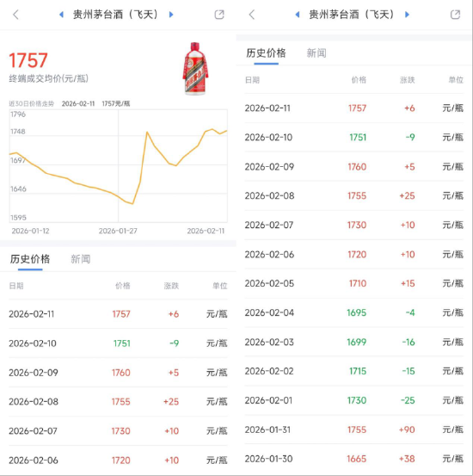The image size is (473, 476).
Task: Click +90 change for 2026-01-31
Action: (407, 430)
